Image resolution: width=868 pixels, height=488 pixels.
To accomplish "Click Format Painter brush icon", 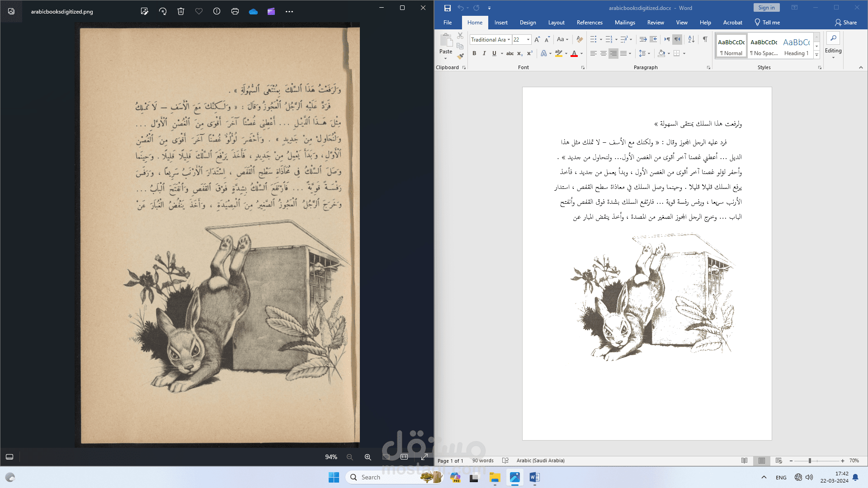I will 460,56.
